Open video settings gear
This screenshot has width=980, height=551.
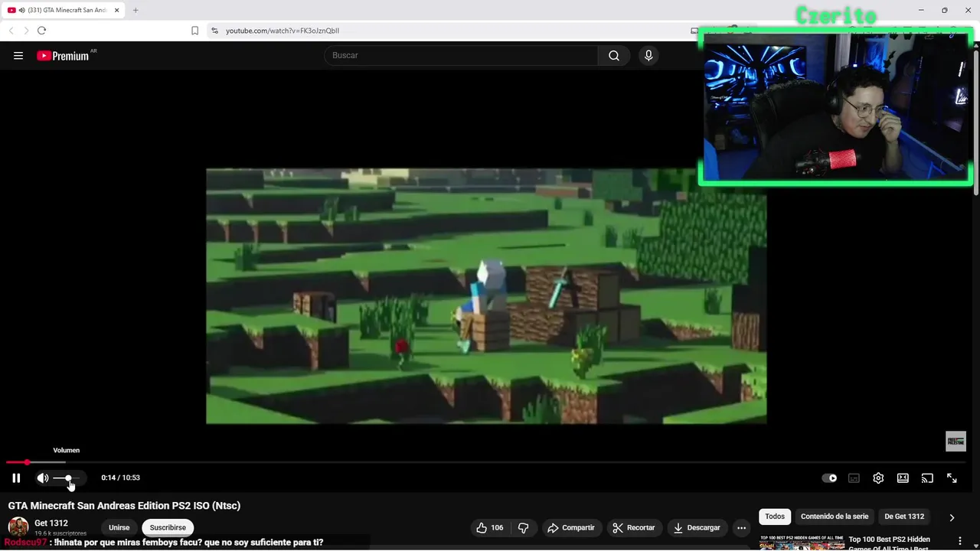pyautogui.click(x=878, y=478)
